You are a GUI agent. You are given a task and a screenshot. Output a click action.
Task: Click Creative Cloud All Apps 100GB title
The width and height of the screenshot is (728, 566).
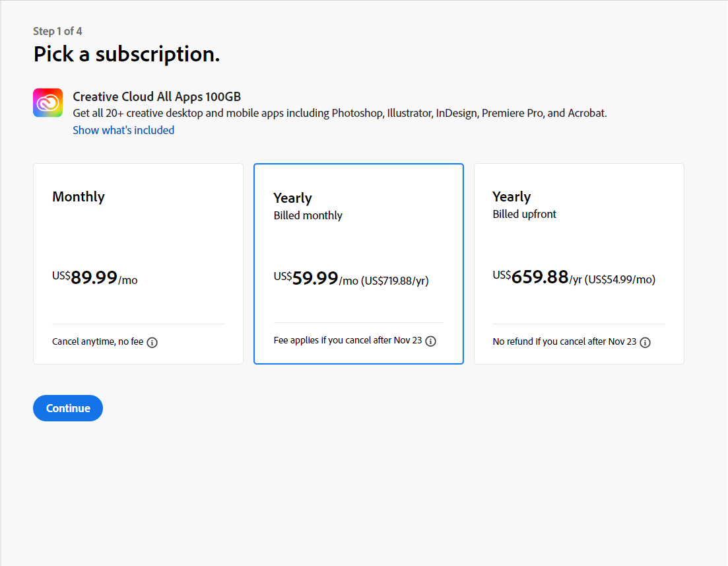click(x=156, y=97)
